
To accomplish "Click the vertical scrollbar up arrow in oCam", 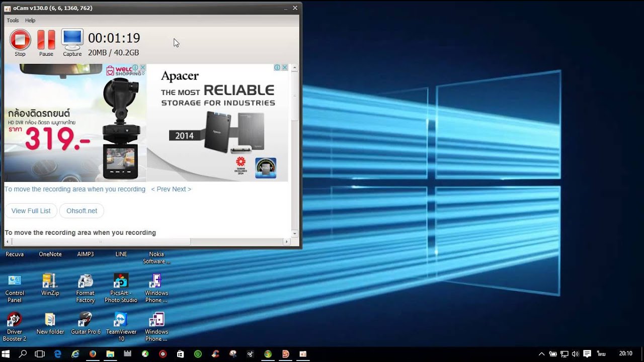I will pos(295,67).
